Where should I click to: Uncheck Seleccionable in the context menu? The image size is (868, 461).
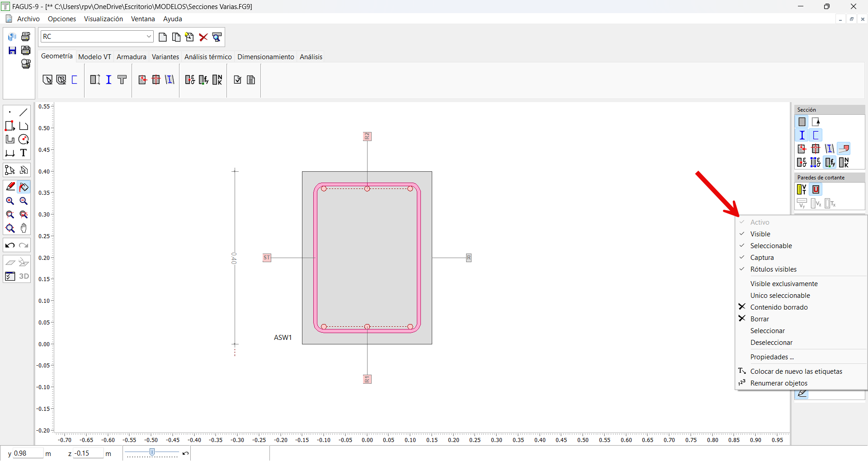pos(771,246)
